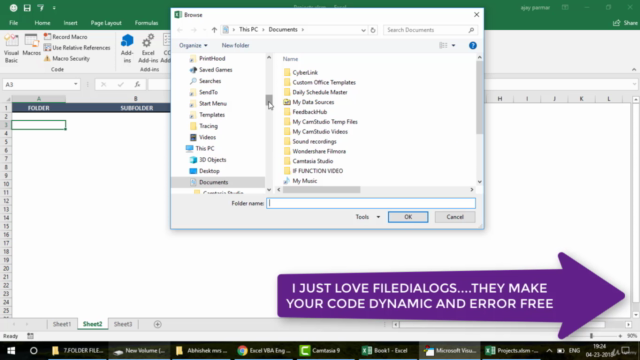Open the Formulas ribbon tab
This screenshot has width=640, height=360.
click(x=146, y=23)
